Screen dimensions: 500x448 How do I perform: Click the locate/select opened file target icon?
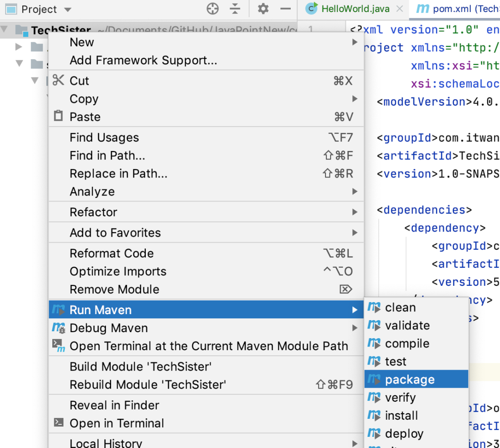tap(212, 9)
